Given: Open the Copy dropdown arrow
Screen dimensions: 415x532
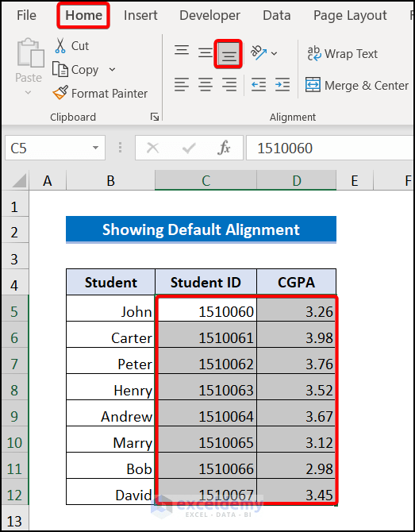Looking at the screenshot, I should (112, 70).
